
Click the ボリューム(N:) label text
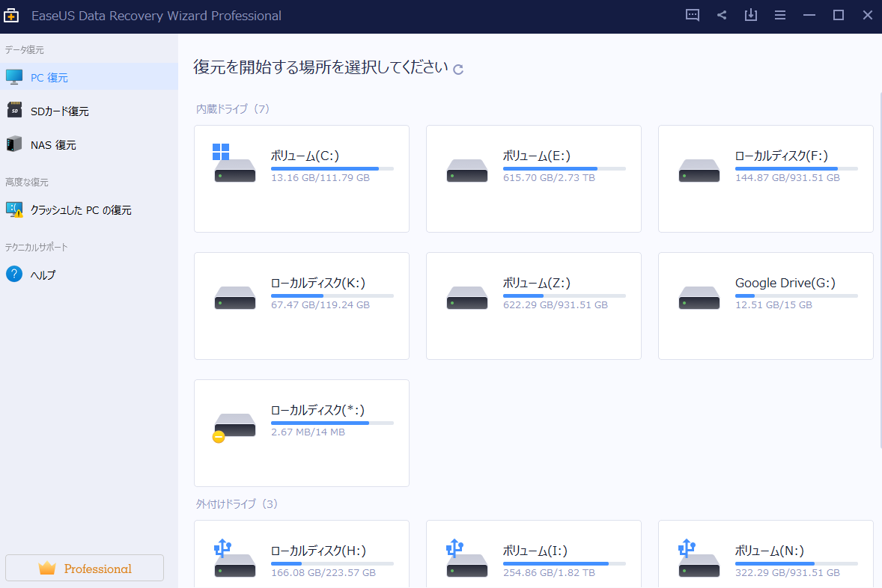tap(770, 551)
